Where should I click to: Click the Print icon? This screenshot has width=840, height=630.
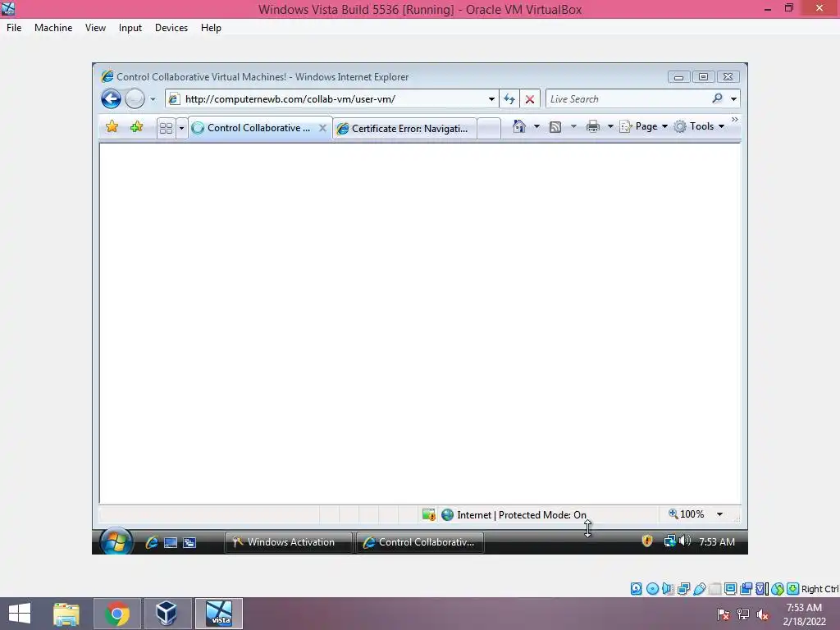point(592,126)
